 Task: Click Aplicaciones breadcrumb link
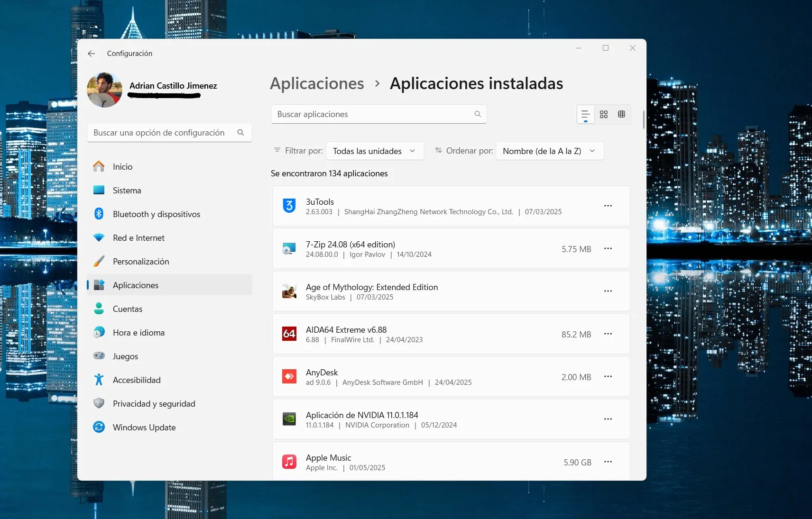pos(317,83)
